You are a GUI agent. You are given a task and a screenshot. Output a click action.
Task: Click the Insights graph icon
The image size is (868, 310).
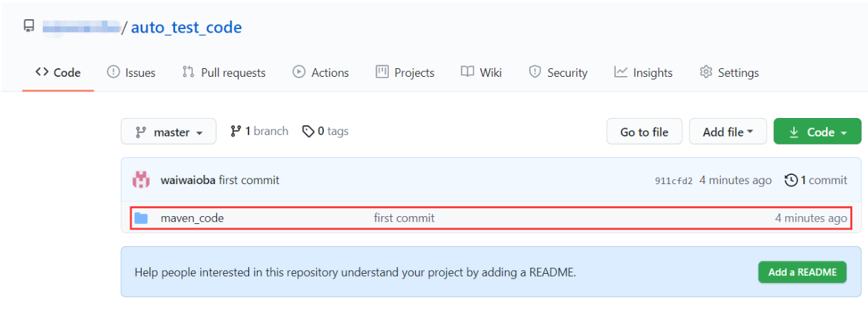point(621,72)
